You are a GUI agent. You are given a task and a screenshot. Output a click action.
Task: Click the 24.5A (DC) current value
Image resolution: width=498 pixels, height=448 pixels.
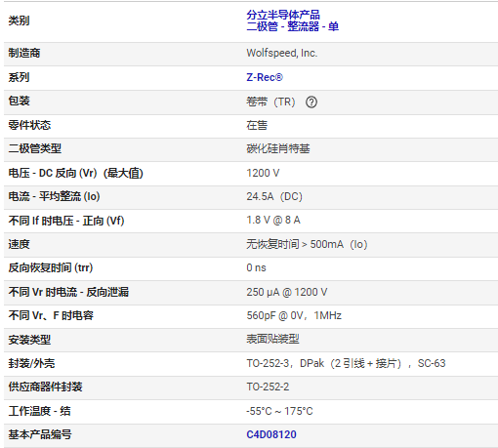(x=274, y=196)
